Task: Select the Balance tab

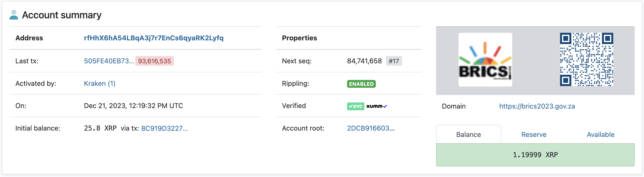Action: click(468, 135)
